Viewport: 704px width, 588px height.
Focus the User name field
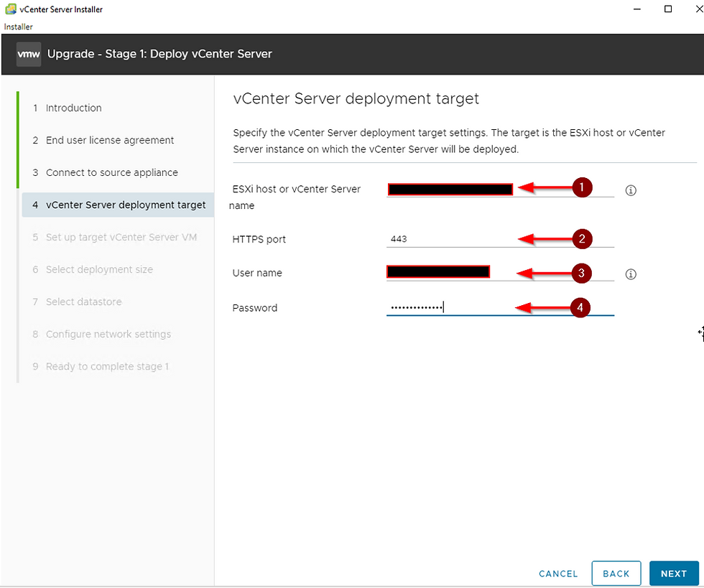click(x=500, y=272)
